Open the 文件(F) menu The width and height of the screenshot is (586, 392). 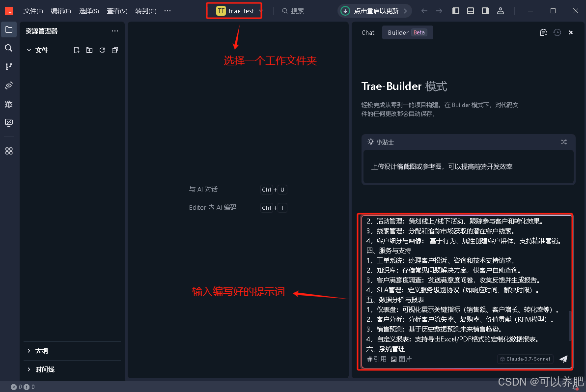pos(33,11)
